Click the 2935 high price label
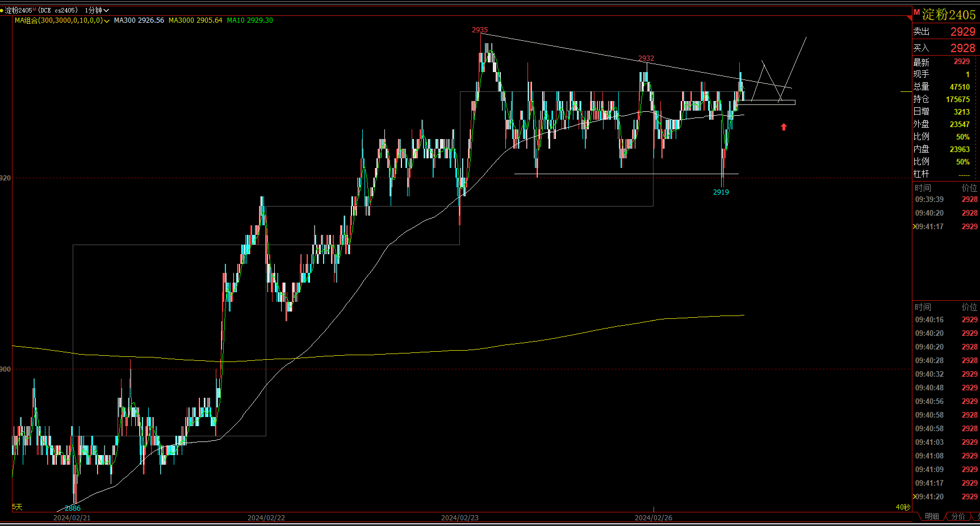Screen dimensions: 980x526 480,30
